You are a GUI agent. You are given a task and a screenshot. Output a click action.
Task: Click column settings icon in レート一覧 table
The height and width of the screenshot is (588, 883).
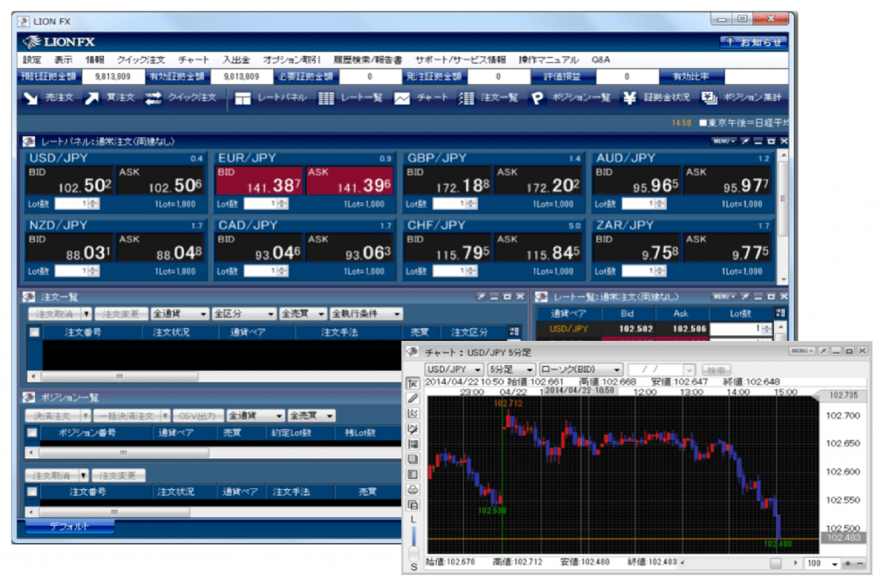tap(780, 313)
